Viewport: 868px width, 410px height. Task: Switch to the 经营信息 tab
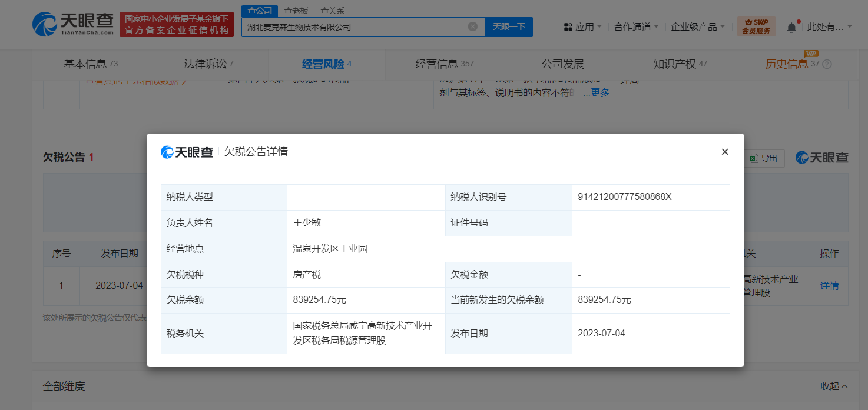444,64
